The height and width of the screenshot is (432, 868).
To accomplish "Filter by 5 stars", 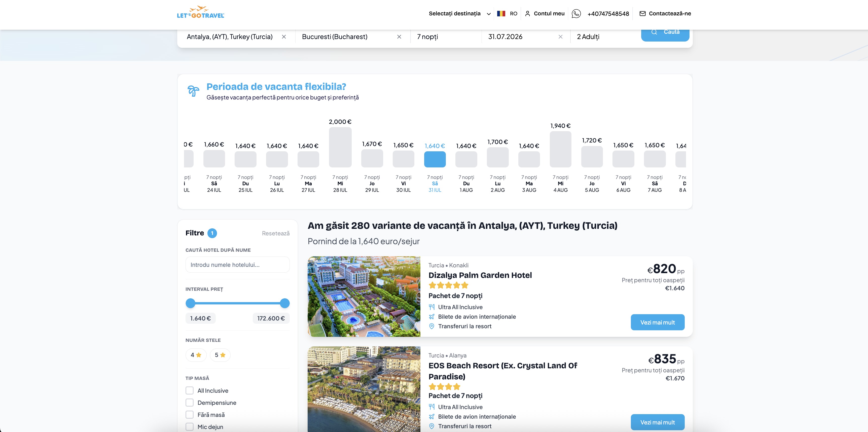I will 220,355.
